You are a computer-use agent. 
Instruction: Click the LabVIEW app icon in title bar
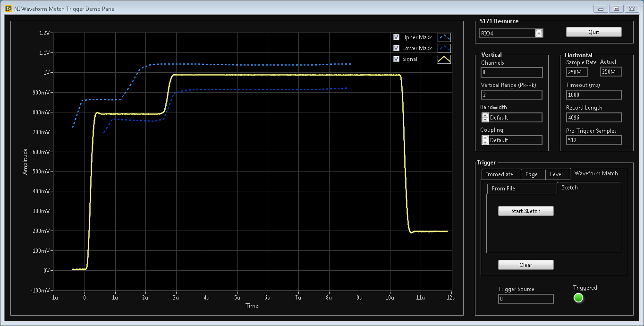[x=8, y=9]
